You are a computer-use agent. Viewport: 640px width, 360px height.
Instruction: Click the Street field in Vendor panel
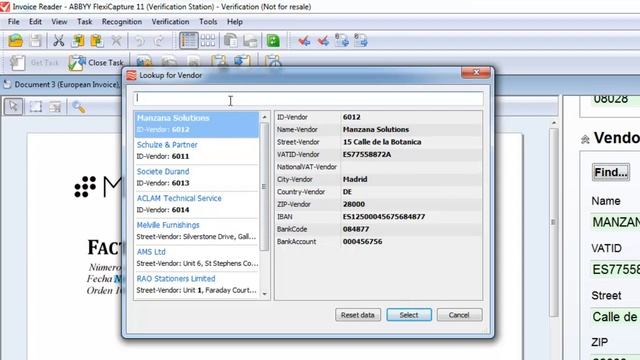click(615, 317)
